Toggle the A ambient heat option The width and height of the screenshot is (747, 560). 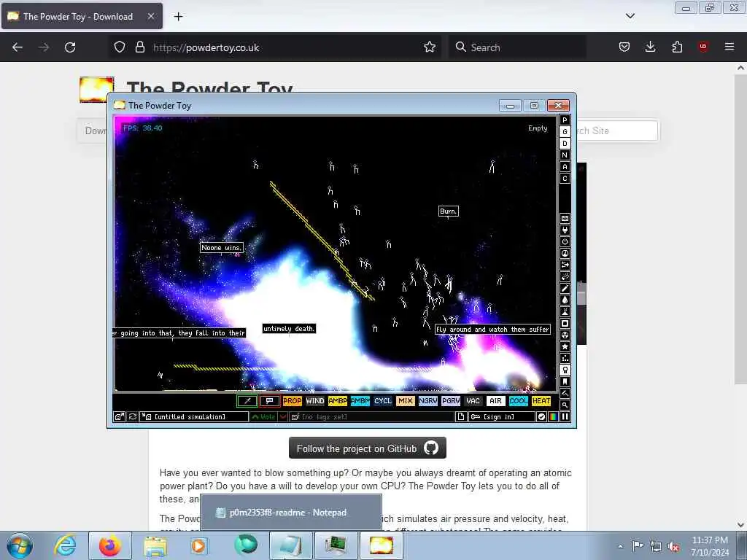(565, 167)
